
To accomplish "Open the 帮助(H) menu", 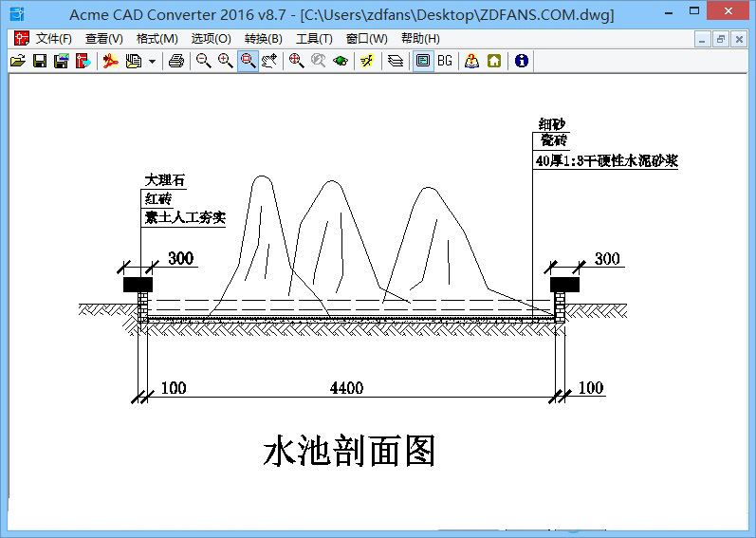I will [420, 39].
